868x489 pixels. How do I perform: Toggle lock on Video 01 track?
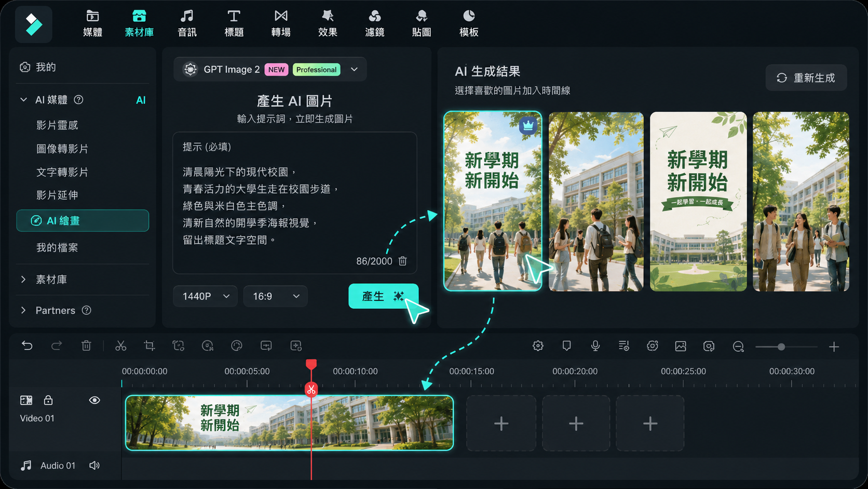click(48, 400)
